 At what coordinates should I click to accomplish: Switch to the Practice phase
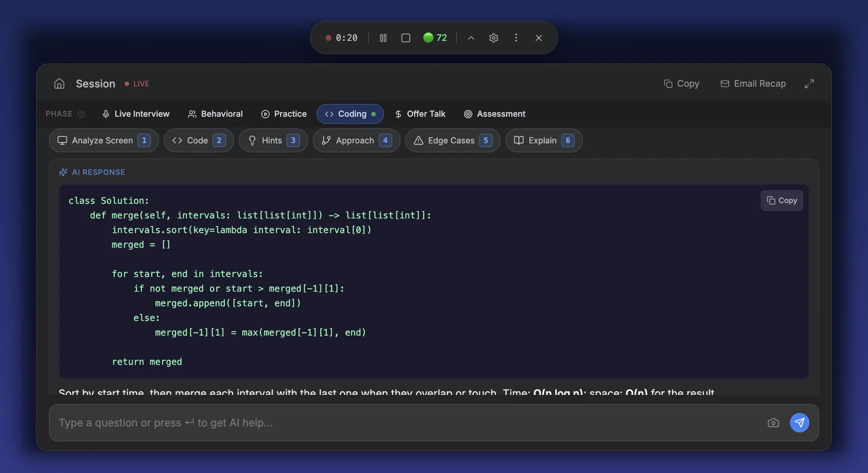pyautogui.click(x=284, y=114)
